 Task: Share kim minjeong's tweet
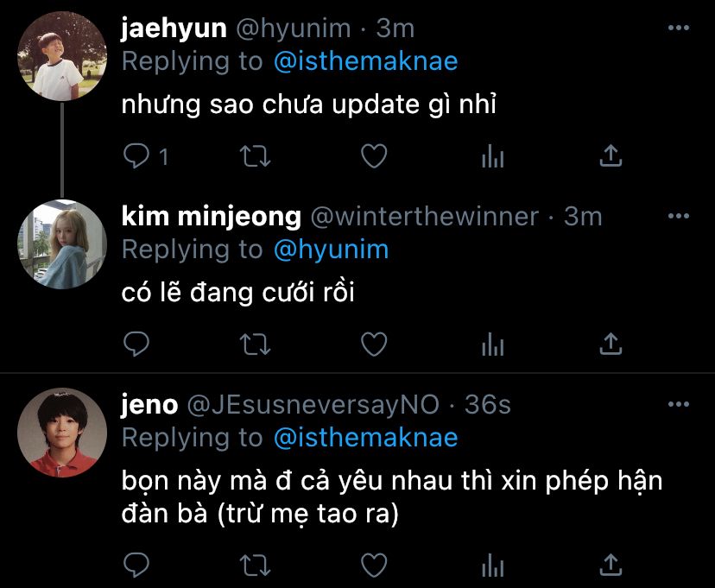[x=611, y=344]
